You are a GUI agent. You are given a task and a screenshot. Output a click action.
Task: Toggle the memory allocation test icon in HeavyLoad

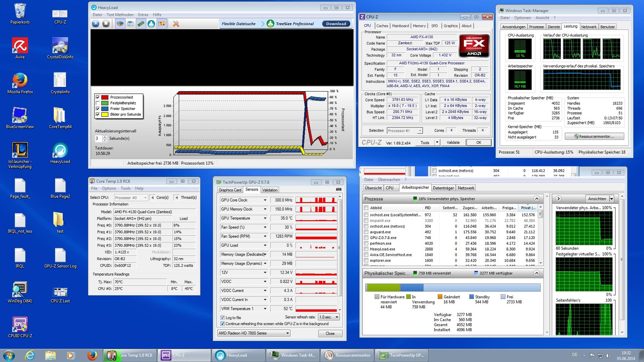(x=141, y=24)
